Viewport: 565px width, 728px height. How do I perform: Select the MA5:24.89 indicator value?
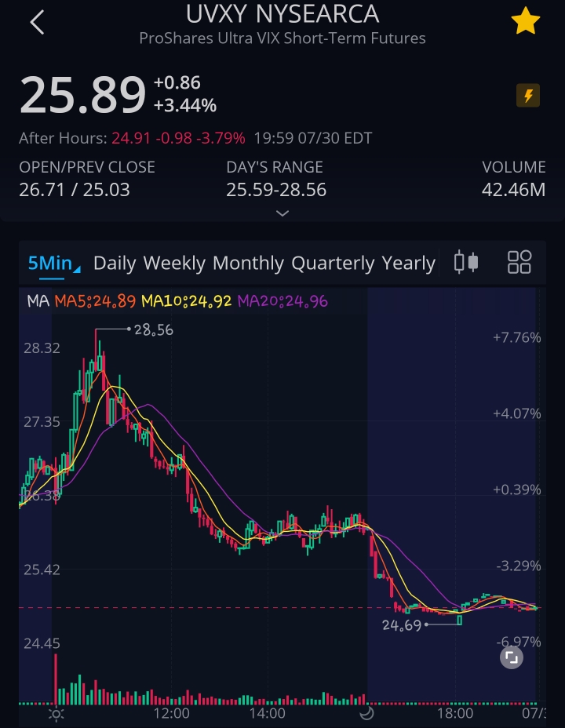tap(95, 301)
